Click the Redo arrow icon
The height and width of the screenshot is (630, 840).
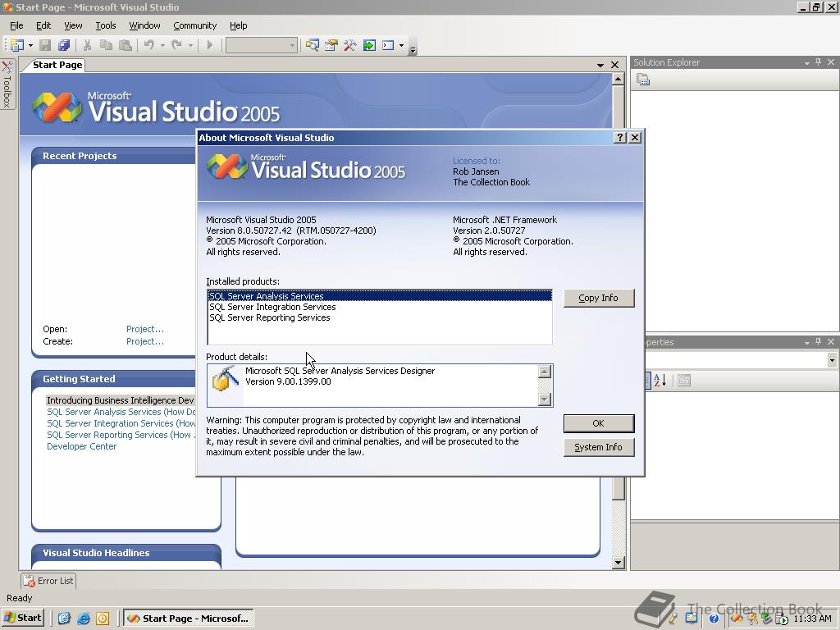(177, 46)
